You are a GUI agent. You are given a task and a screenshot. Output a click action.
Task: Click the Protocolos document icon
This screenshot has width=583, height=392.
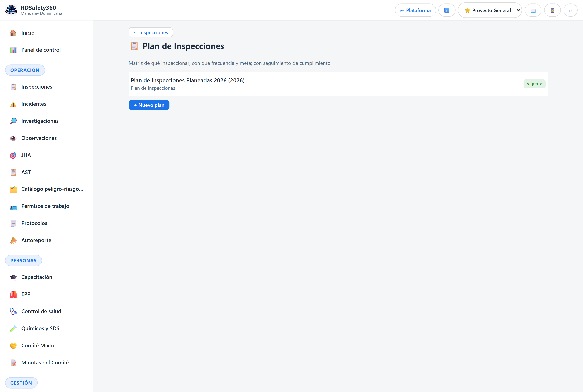tap(13, 223)
